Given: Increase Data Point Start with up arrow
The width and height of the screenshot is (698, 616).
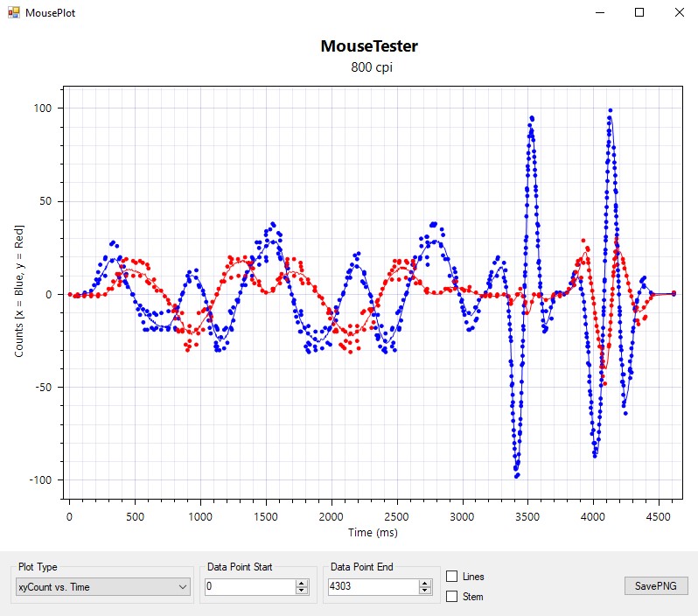Looking at the screenshot, I should pyautogui.click(x=302, y=584).
